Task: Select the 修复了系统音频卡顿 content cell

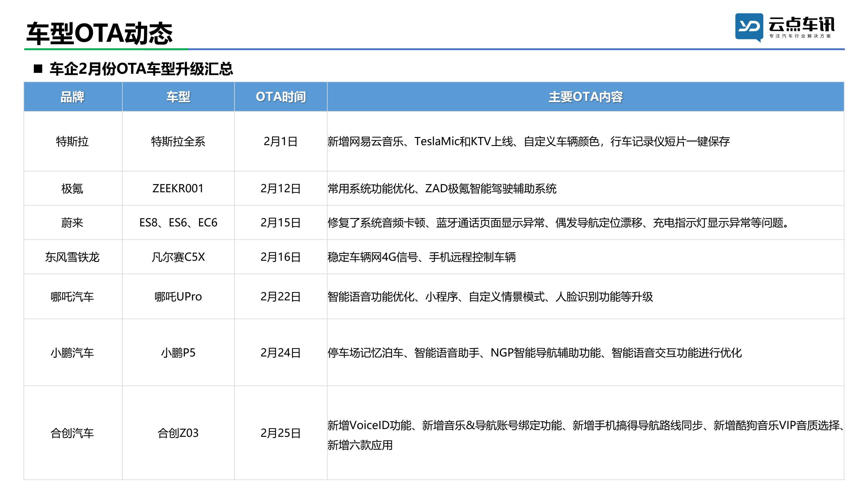Action: pyautogui.click(x=586, y=223)
